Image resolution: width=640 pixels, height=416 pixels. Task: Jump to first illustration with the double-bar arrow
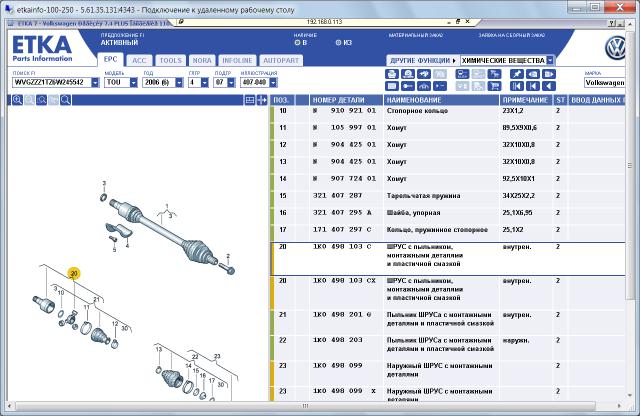click(517, 86)
